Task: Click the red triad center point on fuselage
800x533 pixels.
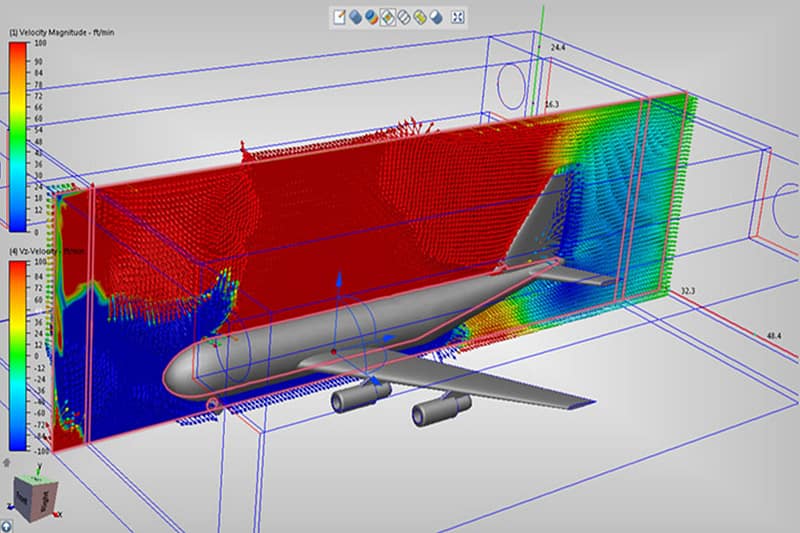Action: coord(333,352)
